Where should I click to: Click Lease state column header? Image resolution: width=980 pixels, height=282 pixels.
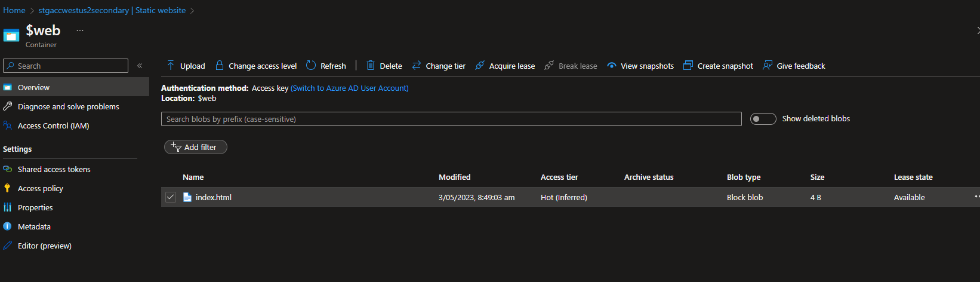pyautogui.click(x=913, y=177)
